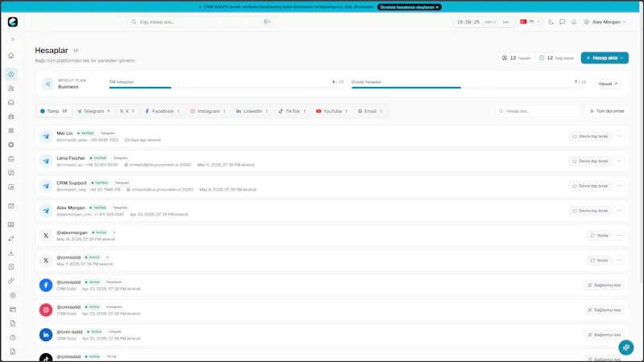Click Ücretsiz hesabınızı oluşturun banner button

pyautogui.click(x=410, y=7)
